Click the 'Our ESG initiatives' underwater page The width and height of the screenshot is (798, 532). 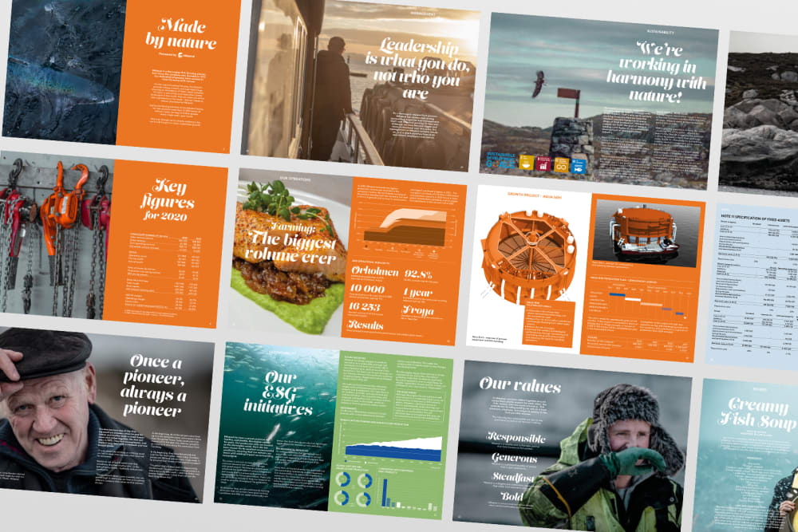(x=276, y=426)
